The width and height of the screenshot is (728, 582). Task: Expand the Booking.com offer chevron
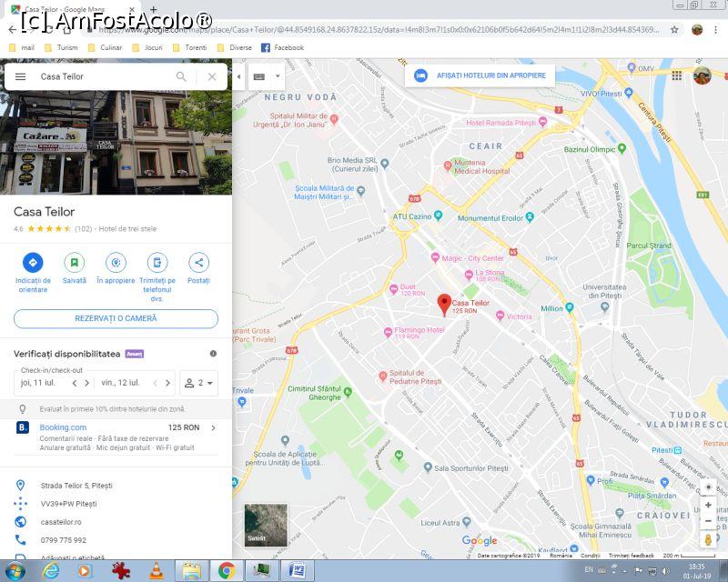[213, 427]
